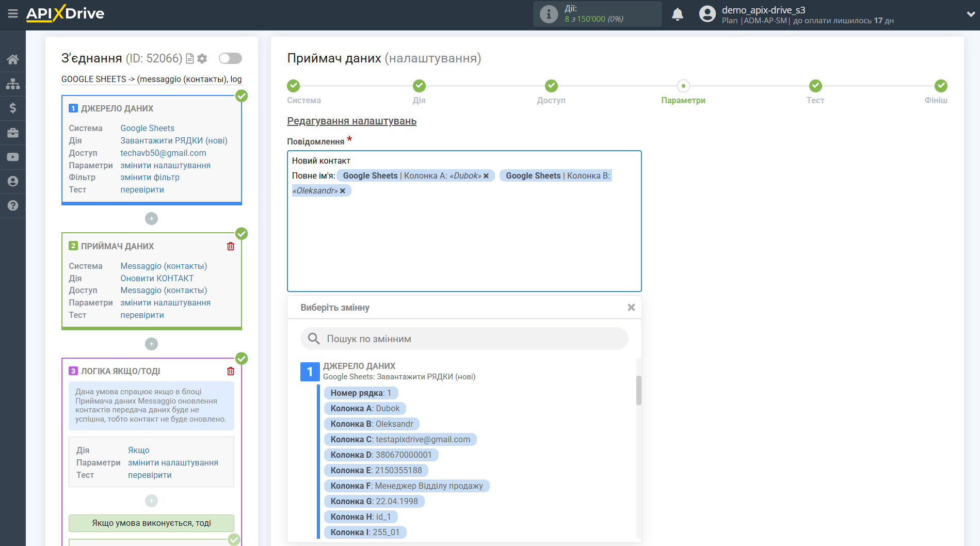Delete the ЛОГІКА ЯКЩО/ТОДІ block
This screenshot has width=980, height=546.
click(231, 371)
